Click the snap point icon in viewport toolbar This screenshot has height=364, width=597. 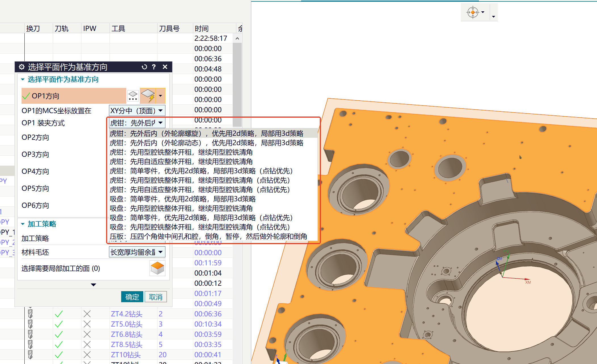(473, 12)
